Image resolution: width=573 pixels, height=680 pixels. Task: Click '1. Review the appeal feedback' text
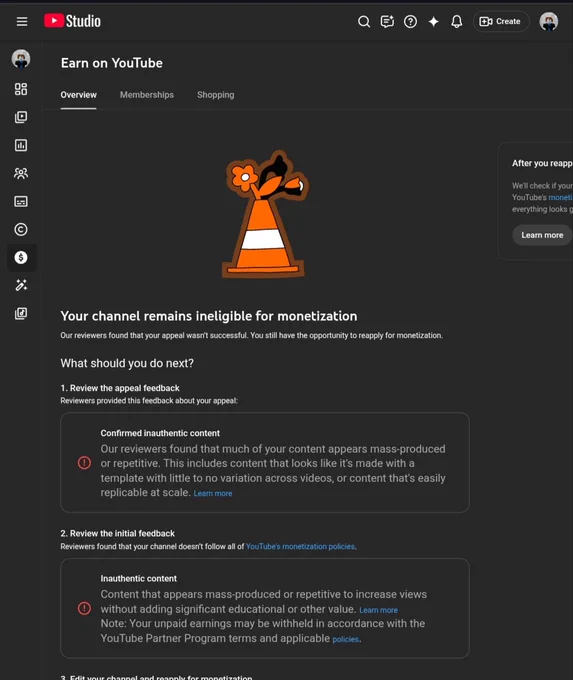[x=120, y=388]
